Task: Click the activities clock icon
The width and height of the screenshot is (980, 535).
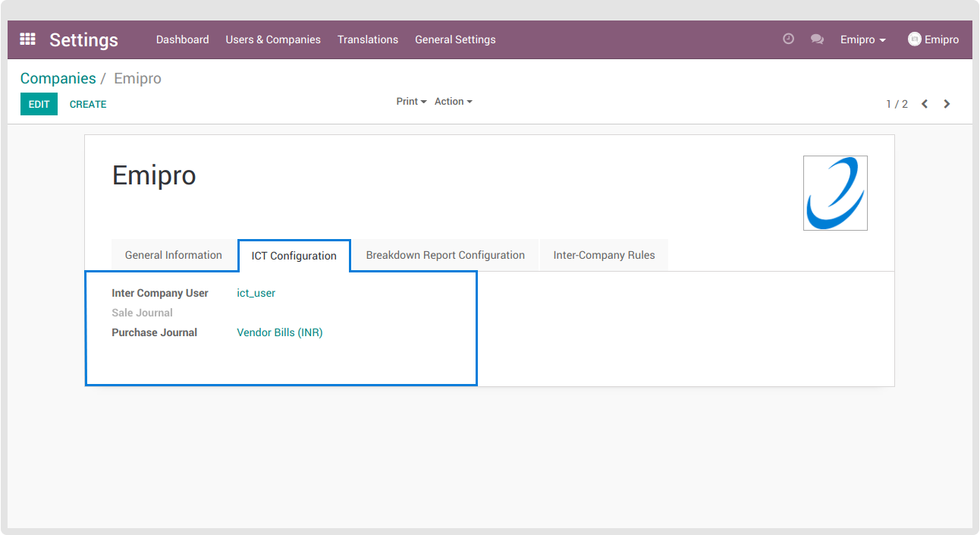Action: 788,39
